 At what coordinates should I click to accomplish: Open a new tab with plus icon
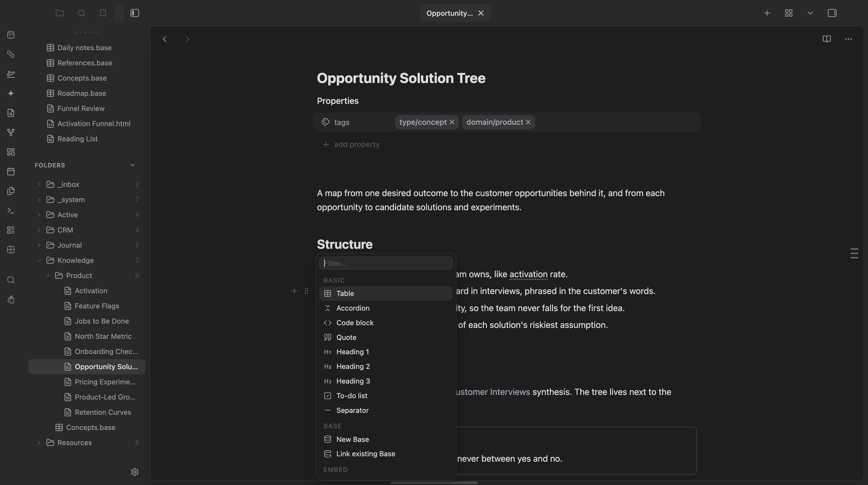(x=767, y=13)
